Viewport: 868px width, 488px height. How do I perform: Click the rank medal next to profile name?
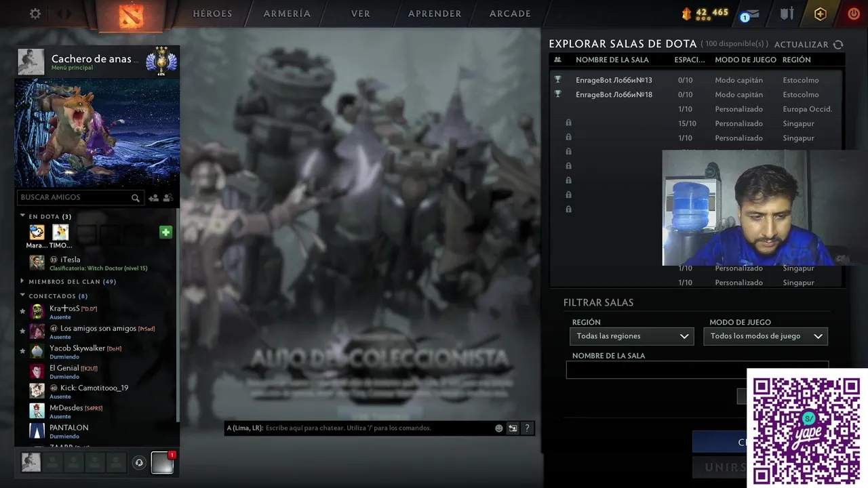click(x=161, y=62)
